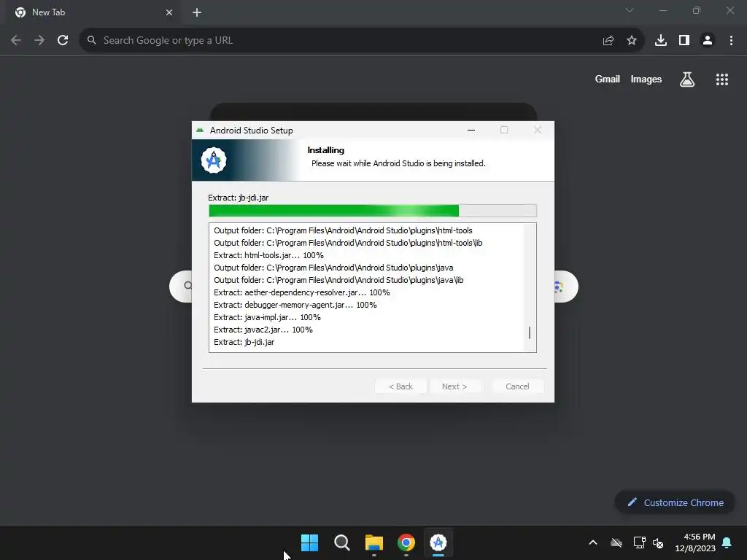Screen dimensions: 747x560
Task: Open Chrome tab search dropdown arrow
Action: tap(630, 10)
